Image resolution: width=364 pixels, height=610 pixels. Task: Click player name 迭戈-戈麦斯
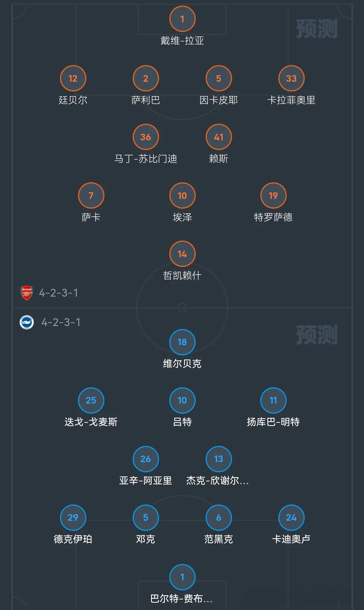click(x=91, y=422)
